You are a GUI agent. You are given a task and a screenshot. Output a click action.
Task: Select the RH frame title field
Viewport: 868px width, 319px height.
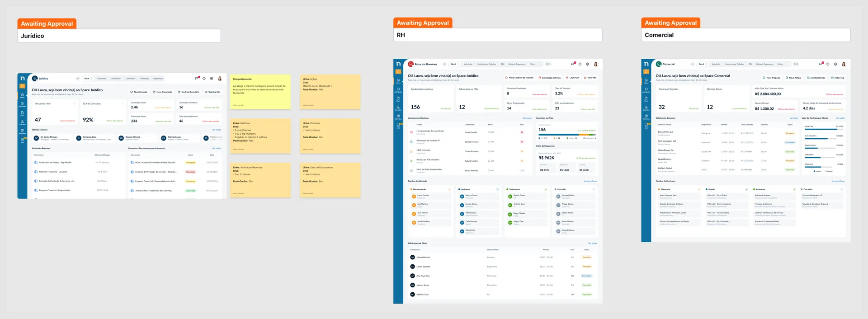(498, 35)
